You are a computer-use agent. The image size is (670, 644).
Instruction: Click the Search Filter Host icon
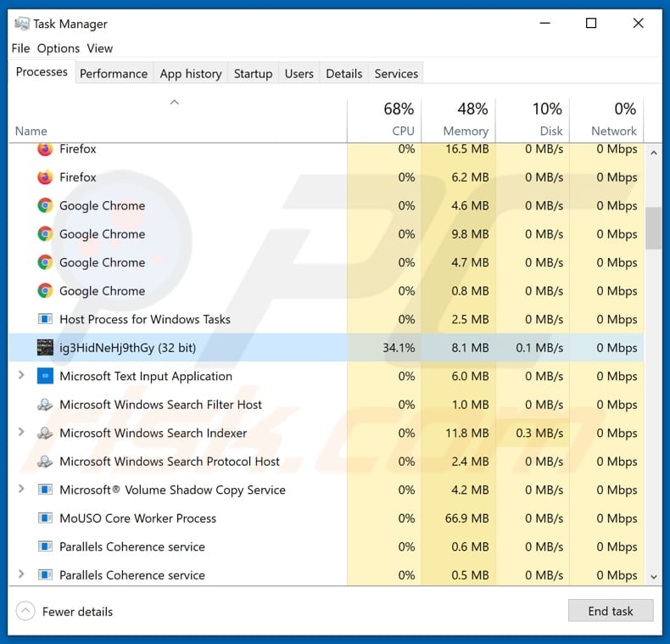pos(45,405)
